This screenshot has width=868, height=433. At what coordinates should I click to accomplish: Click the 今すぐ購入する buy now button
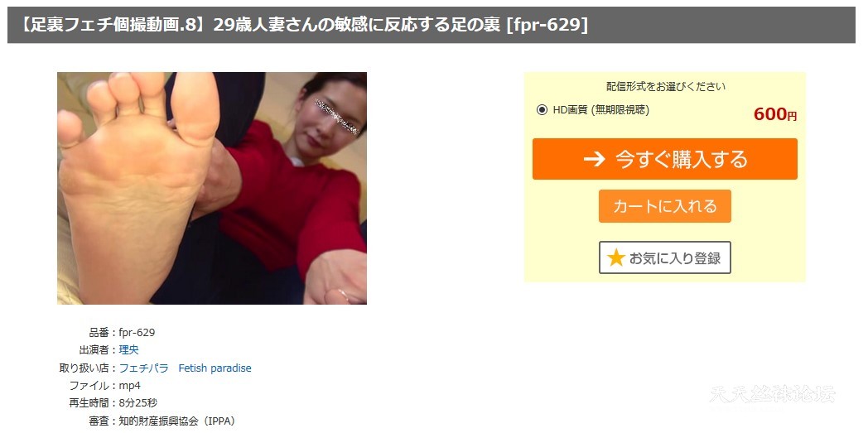click(x=665, y=159)
